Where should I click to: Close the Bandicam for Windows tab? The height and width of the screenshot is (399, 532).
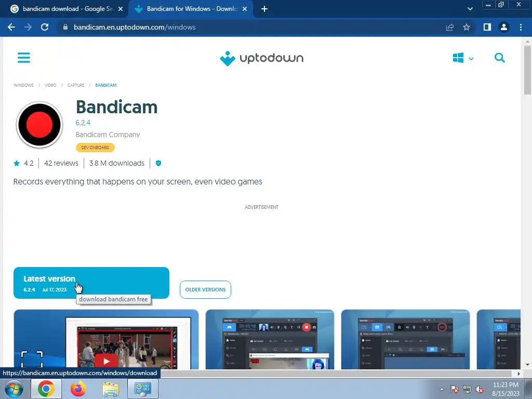pyautogui.click(x=245, y=9)
